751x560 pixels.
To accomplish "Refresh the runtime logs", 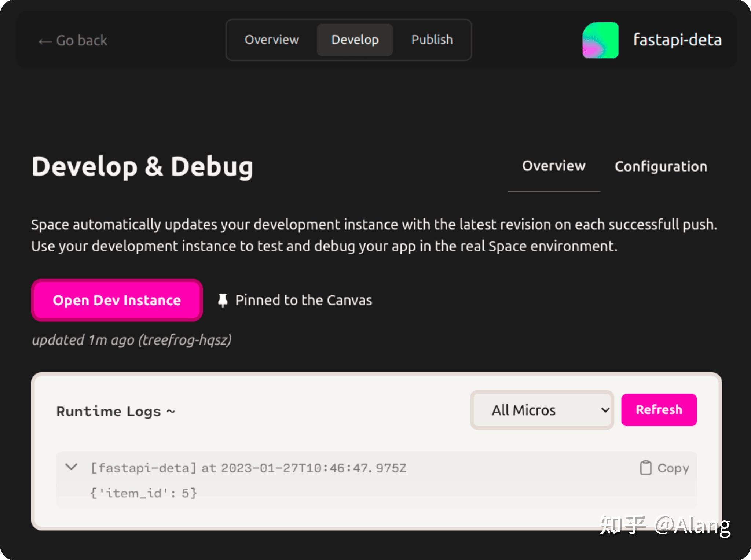I will (x=659, y=410).
